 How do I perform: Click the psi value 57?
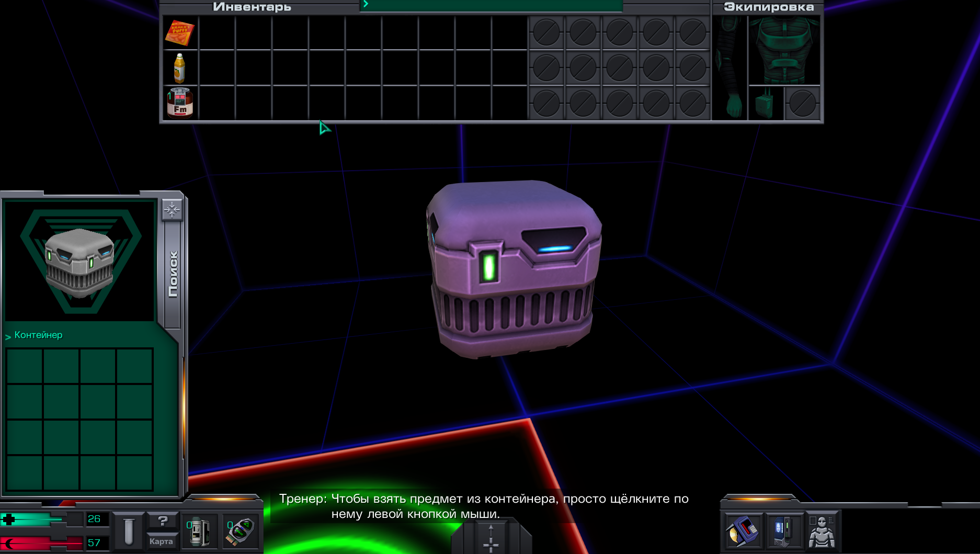click(x=94, y=543)
